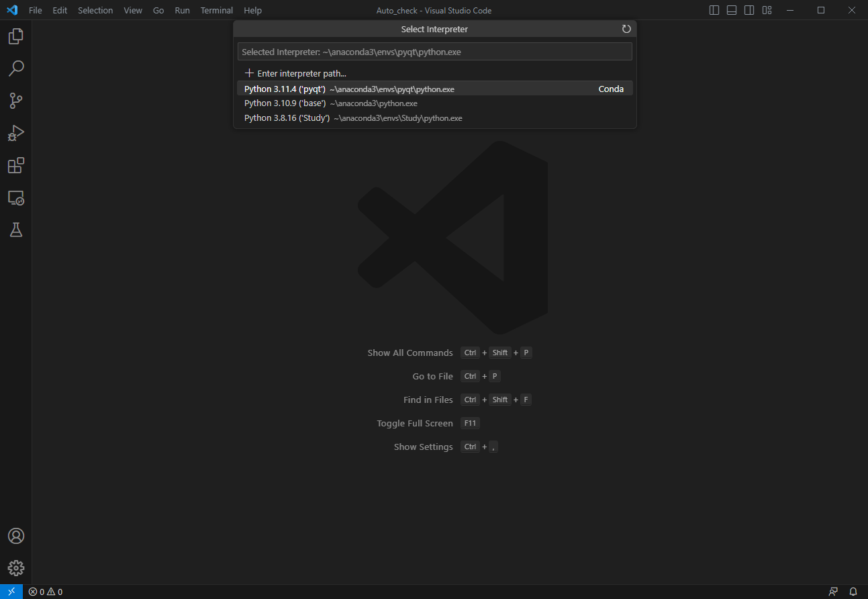Choose Enter interpreter path option

(435, 73)
